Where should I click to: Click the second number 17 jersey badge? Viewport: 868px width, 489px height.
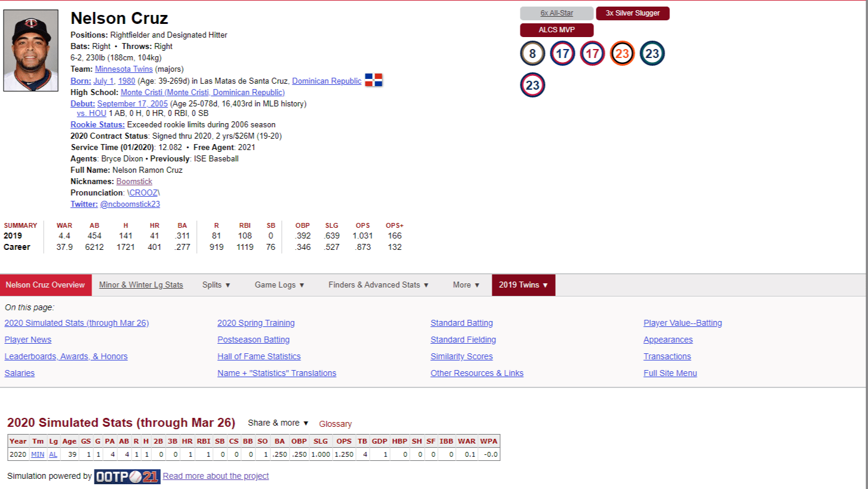(x=592, y=53)
